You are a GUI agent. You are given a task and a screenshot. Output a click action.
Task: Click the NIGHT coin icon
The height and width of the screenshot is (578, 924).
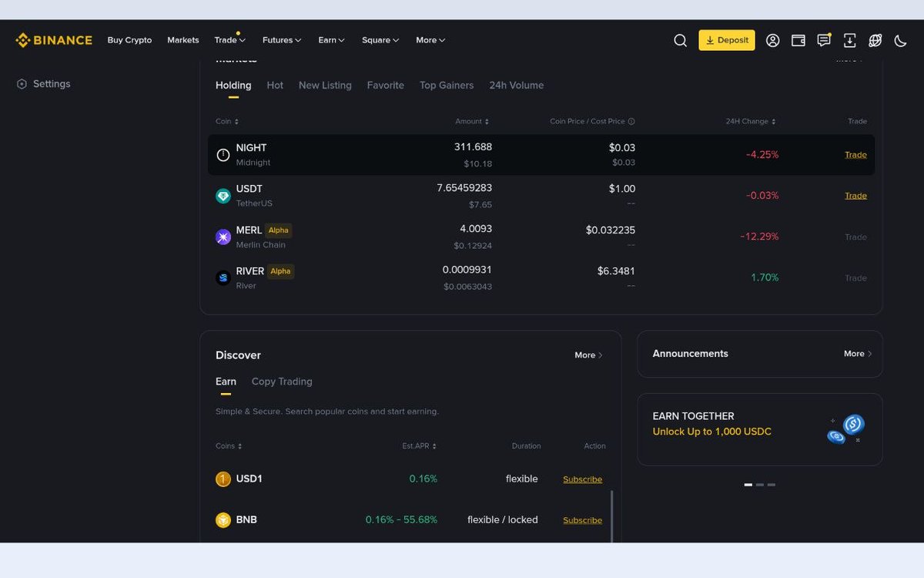pos(223,155)
